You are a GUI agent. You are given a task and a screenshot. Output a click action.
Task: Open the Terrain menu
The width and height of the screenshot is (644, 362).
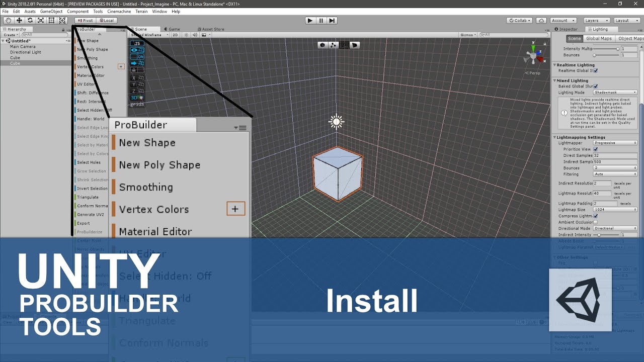coord(142,11)
